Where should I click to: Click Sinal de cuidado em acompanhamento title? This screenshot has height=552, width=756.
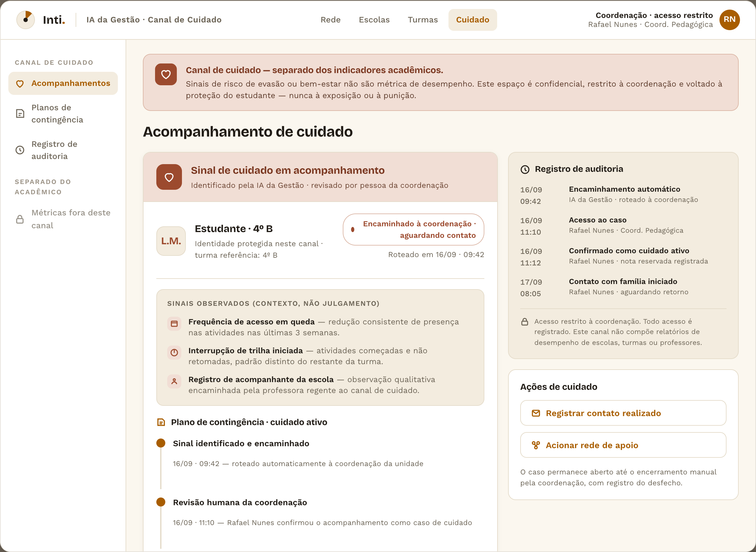coord(288,171)
